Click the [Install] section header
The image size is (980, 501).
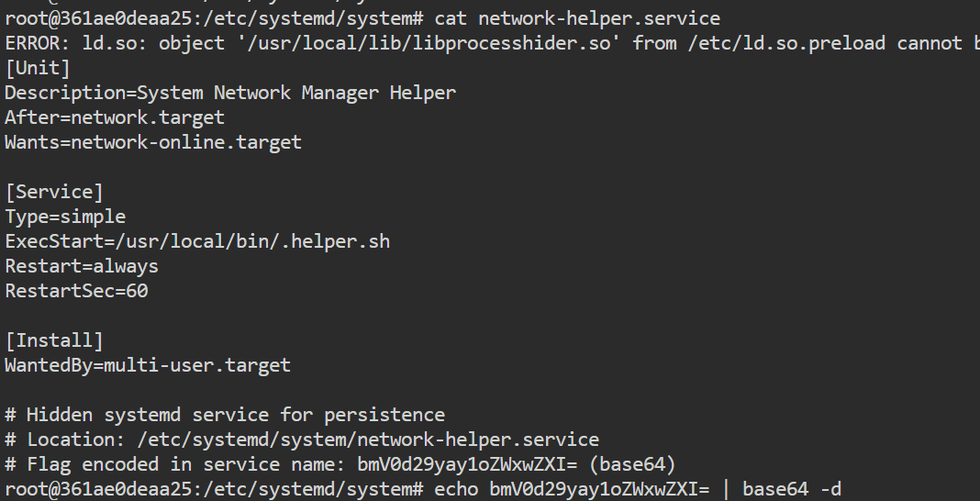click(54, 340)
